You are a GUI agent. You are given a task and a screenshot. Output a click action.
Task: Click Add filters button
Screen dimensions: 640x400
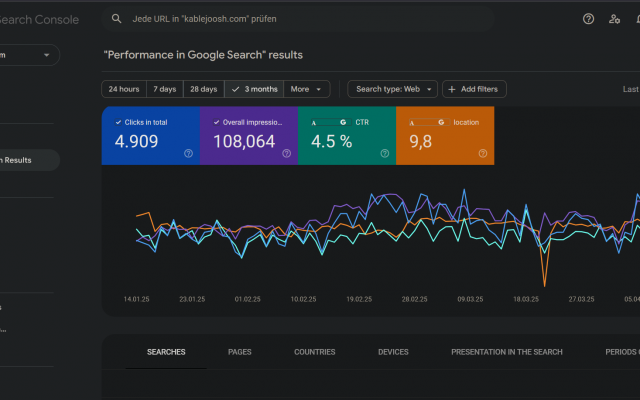click(x=474, y=89)
